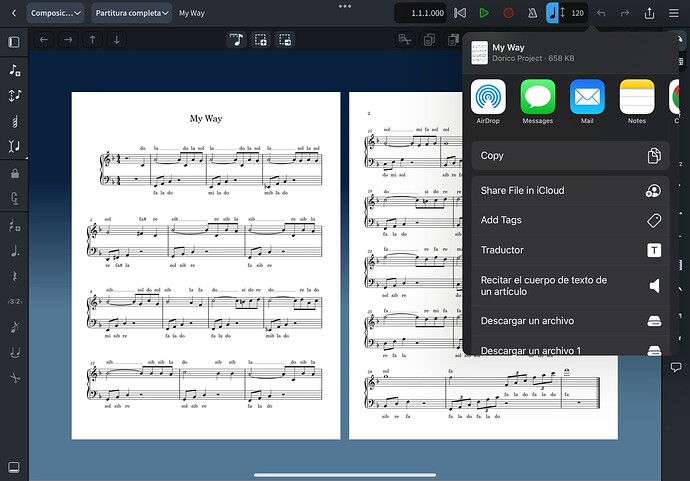This screenshot has height=481, width=690.
Task: Toggle the metronome click
Action: pyautogui.click(x=532, y=13)
